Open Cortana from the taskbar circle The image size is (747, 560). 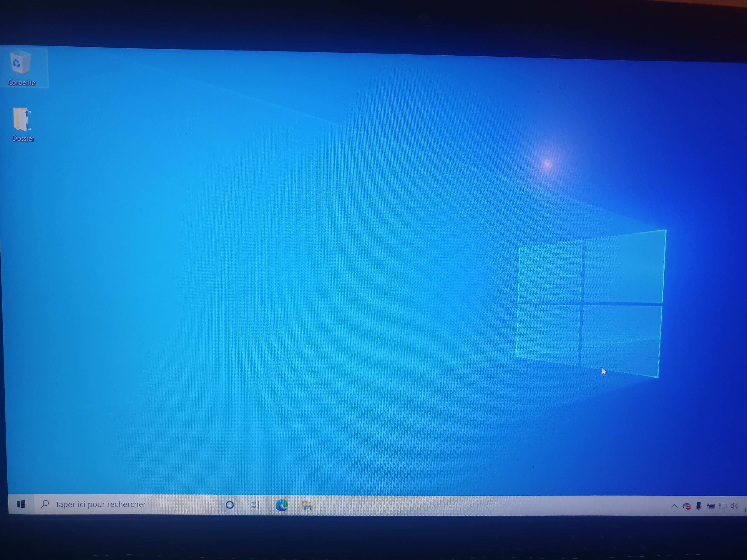click(x=230, y=505)
